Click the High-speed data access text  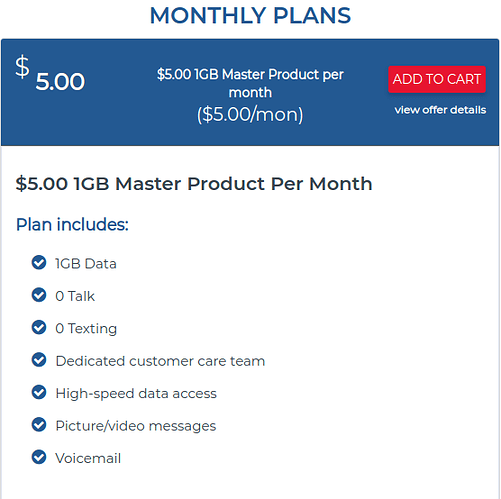click(x=136, y=394)
